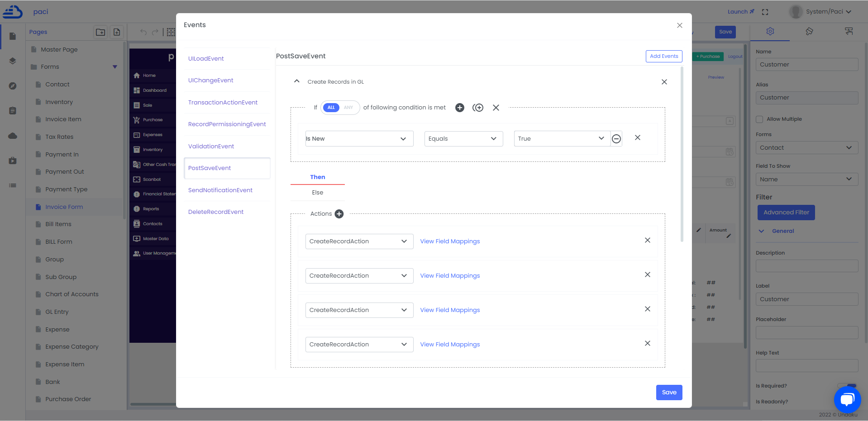Remove the first CreateRecordAction row
The height and width of the screenshot is (421, 868).
click(647, 241)
